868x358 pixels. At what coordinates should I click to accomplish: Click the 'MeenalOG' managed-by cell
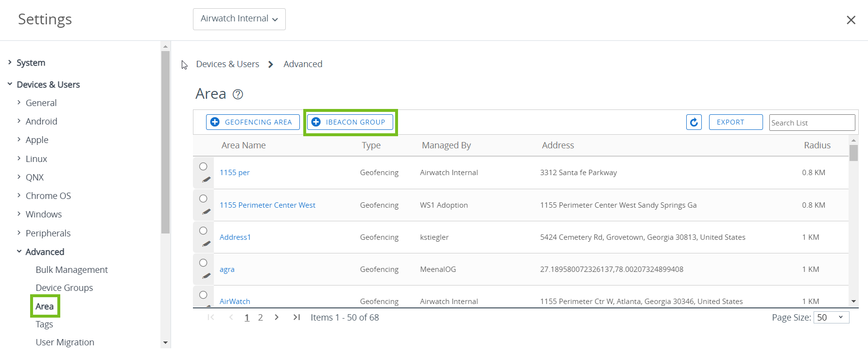pyautogui.click(x=438, y=269)
